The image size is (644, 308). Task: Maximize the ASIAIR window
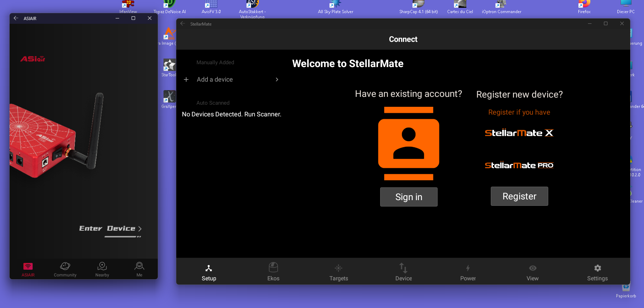point(133,18)
